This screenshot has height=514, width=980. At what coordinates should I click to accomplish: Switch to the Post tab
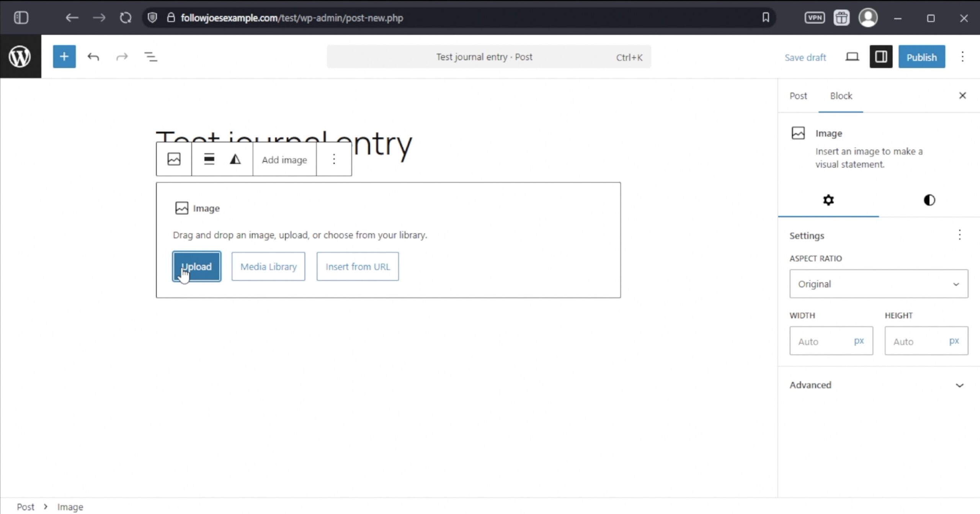(798, 96)
